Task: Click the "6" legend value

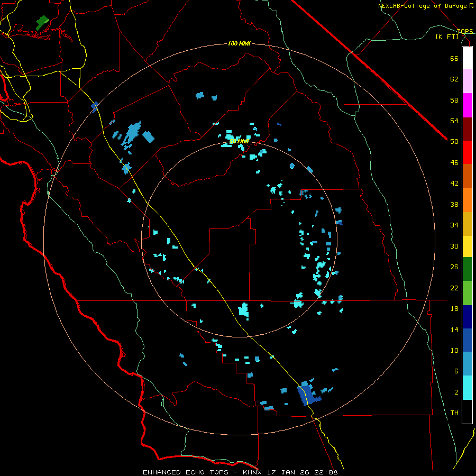Action: tap(456, 371)
